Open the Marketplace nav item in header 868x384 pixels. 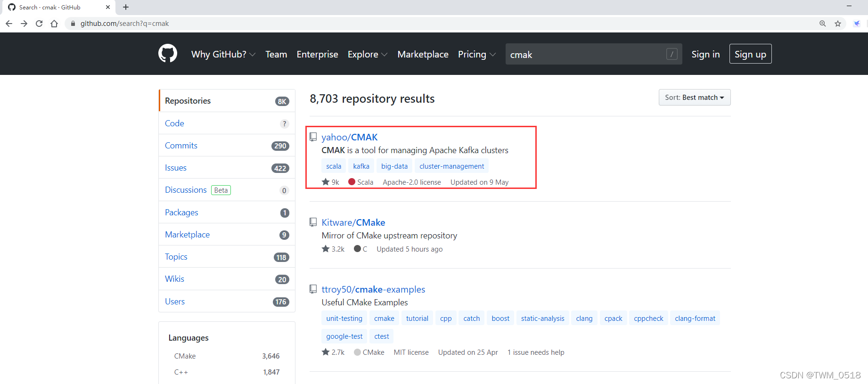pos(423,54)
